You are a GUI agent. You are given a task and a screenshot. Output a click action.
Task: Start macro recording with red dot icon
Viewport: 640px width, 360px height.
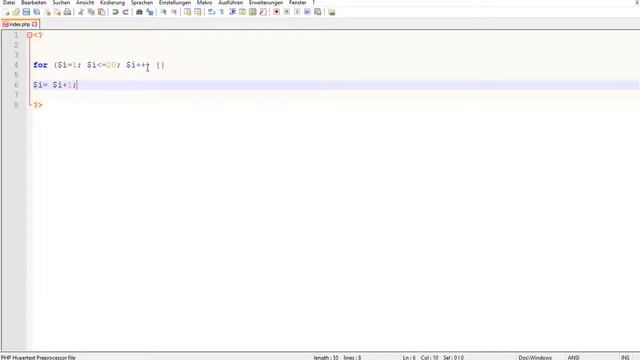(x=276, y=12)
